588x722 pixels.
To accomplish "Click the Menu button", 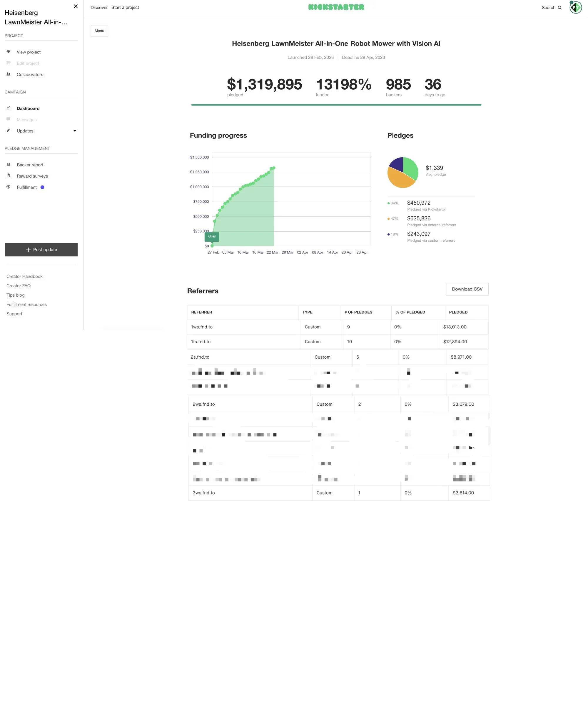I will tap(99, 31).
